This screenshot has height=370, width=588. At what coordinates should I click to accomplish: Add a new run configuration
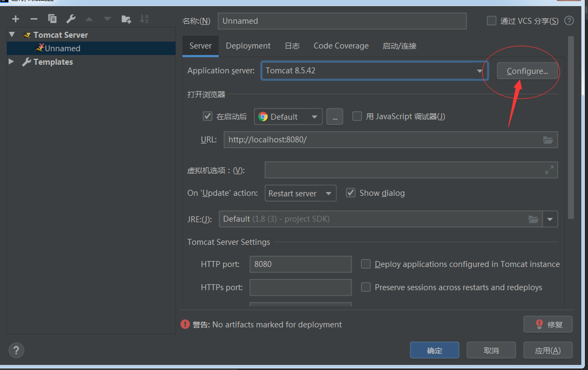pos(16,18)
